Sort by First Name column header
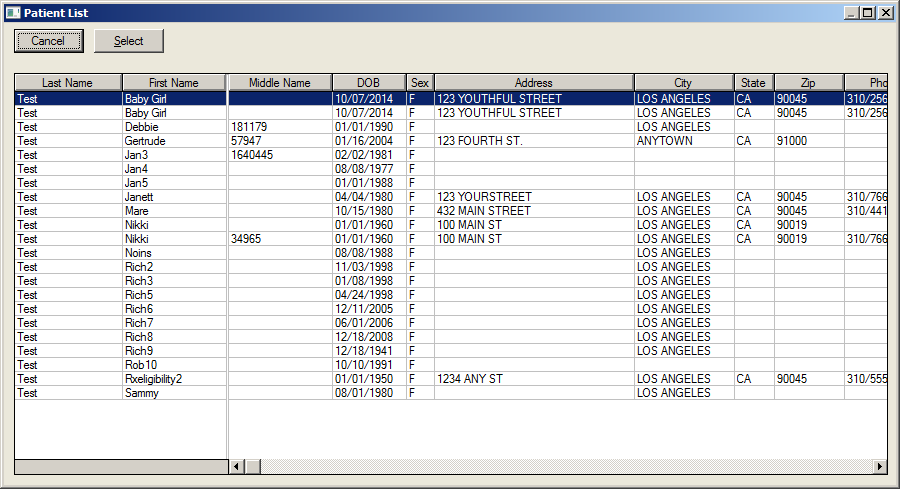This screenshot has width=900, height=489. point(174,83)
